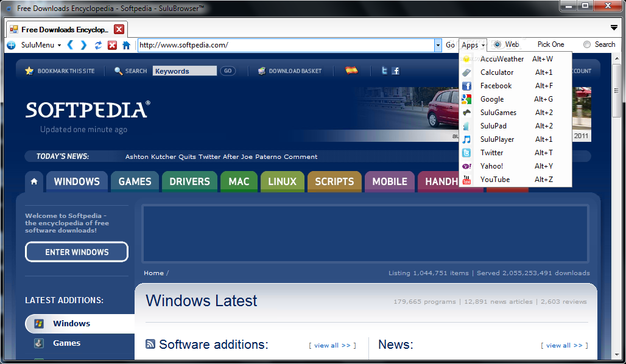Open the Download Basket icon
The height and width of the screenshot is (364, 626).
(x=261, y=71)
